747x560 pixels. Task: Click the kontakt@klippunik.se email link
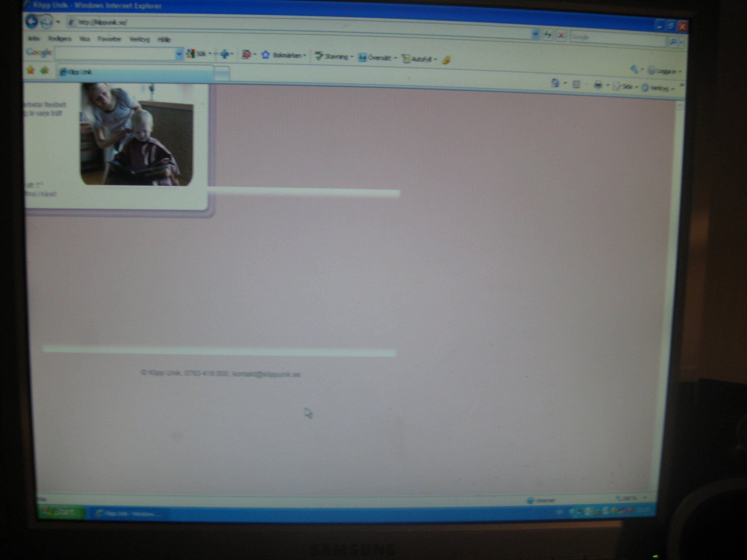pyautogui.click(x=266, y=374)
